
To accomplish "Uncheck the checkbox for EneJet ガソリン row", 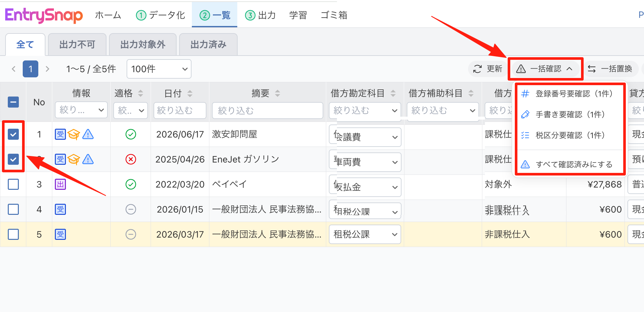I will click(13, 159).
